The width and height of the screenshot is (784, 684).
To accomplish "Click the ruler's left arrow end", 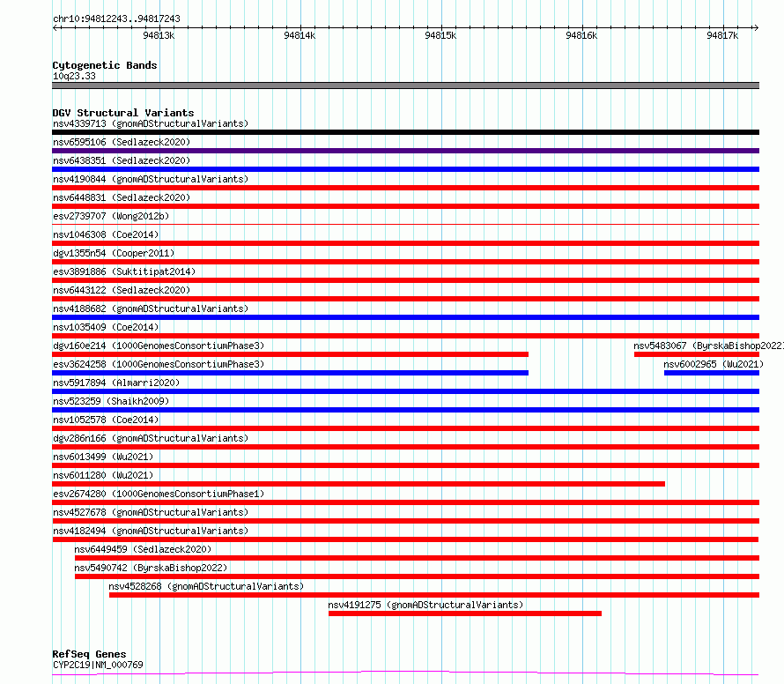I will [55, 27].
